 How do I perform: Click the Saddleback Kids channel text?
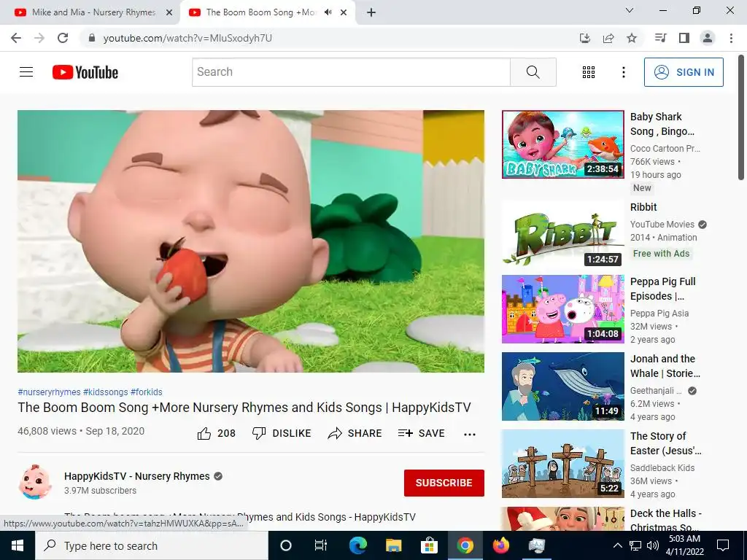662,467
